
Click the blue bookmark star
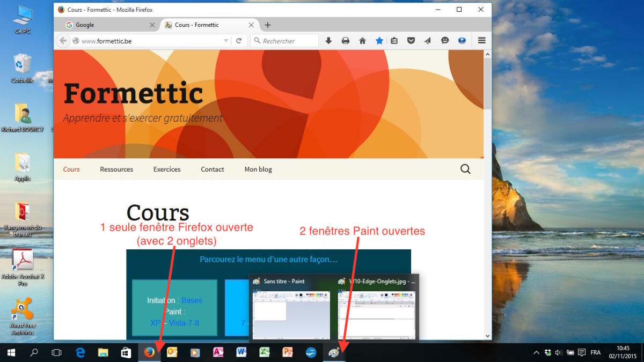coord(379,41)
